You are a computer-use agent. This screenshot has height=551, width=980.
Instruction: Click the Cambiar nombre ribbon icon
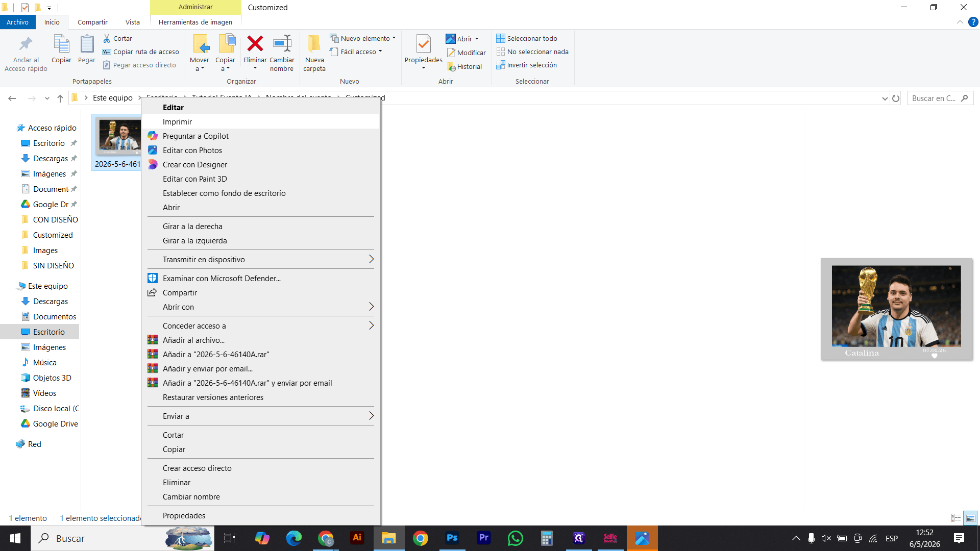point(282,44)
